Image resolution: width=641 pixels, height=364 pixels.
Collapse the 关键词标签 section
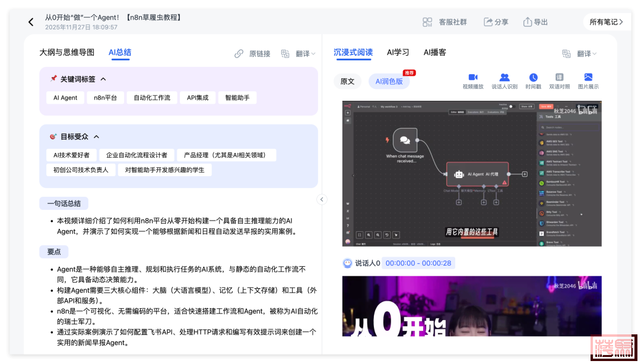(x=103, y=79)
